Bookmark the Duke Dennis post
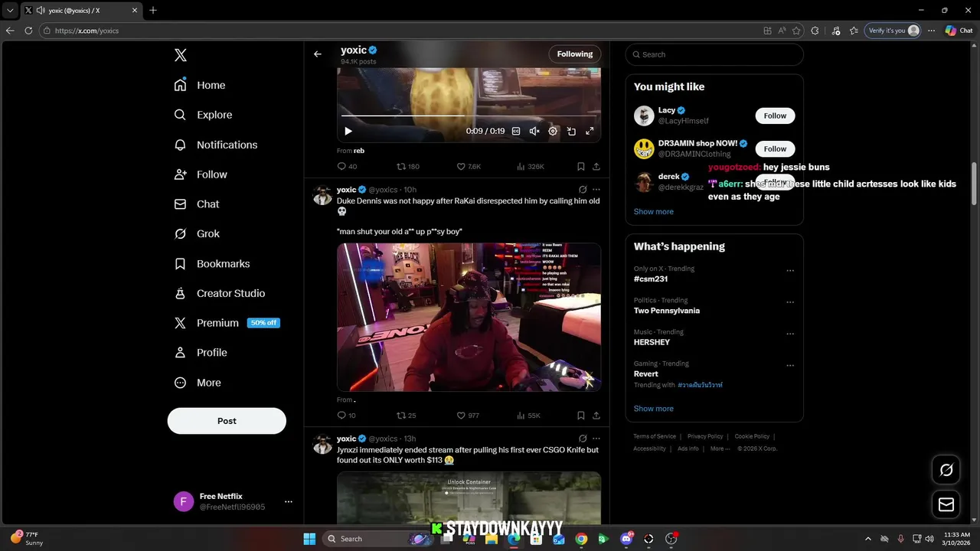 tap(581, 416)
